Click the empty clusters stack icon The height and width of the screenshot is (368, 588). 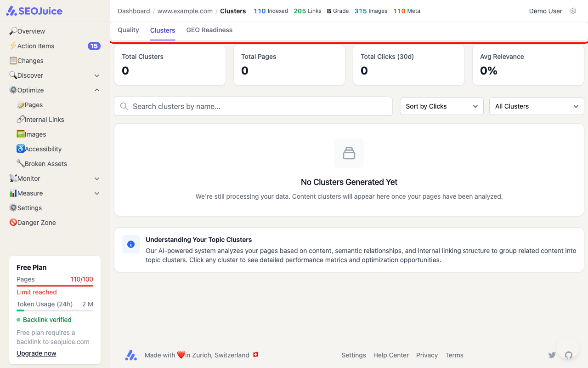349,153
